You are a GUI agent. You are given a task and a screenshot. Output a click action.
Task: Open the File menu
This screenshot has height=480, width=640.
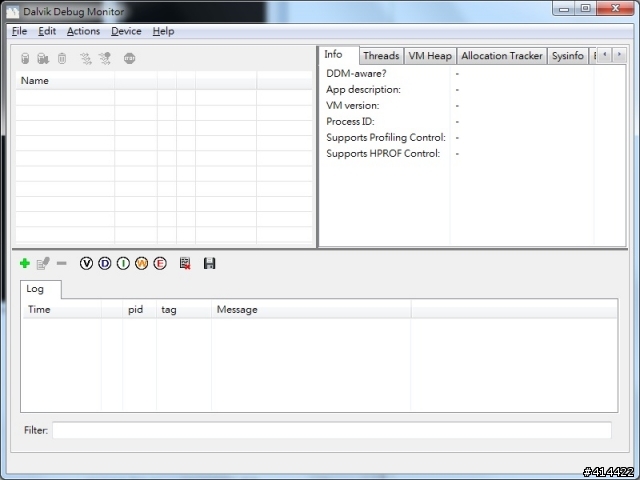(19, 31)
